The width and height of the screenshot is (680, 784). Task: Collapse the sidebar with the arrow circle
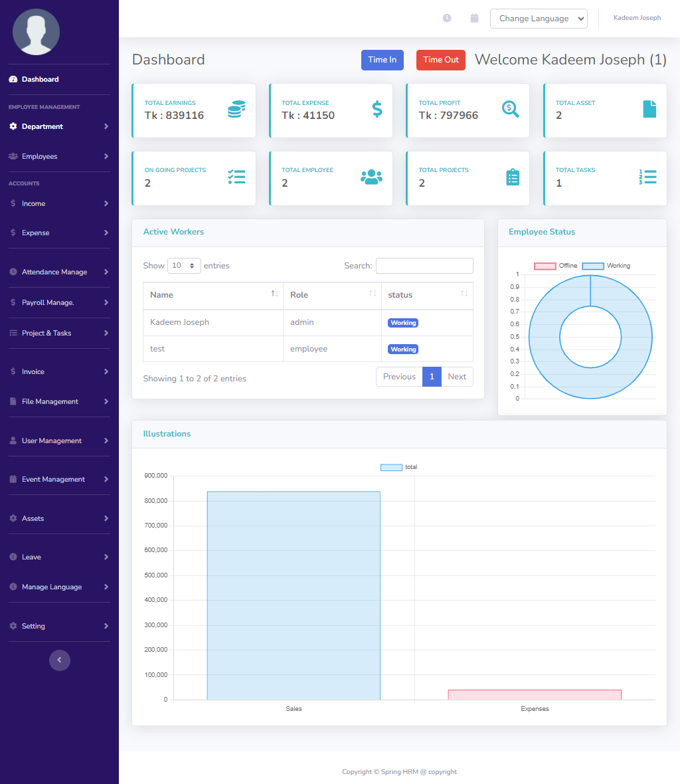click(59, 660)
